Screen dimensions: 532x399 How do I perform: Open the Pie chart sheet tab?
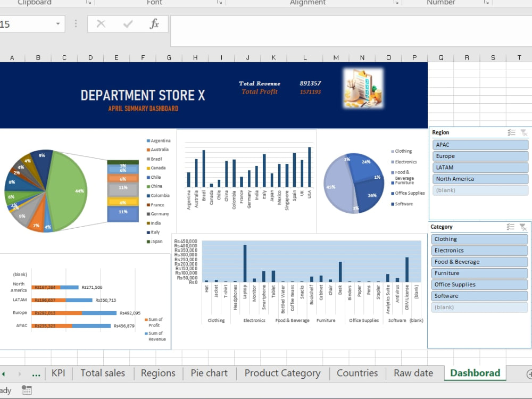click(209, 373)
